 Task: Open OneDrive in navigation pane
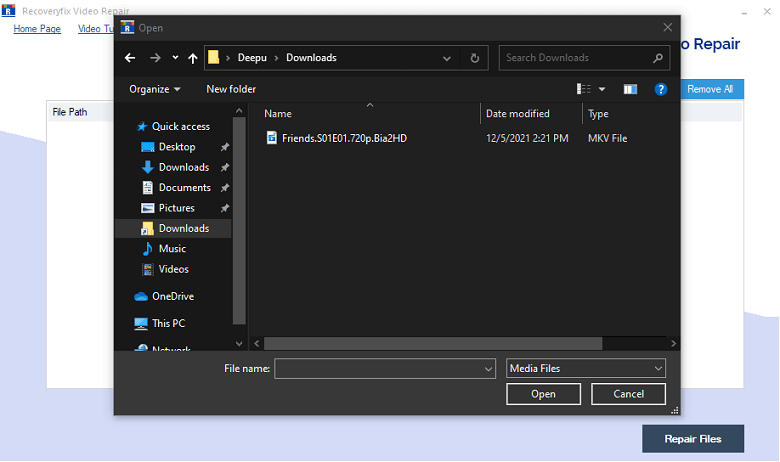[173, 296]
